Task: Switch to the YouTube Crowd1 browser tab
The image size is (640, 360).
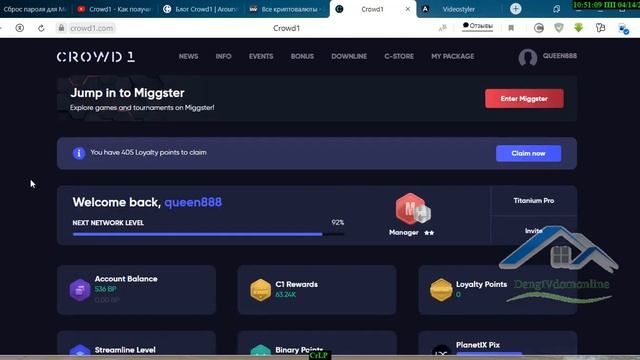Action: (x=114, y=9)
